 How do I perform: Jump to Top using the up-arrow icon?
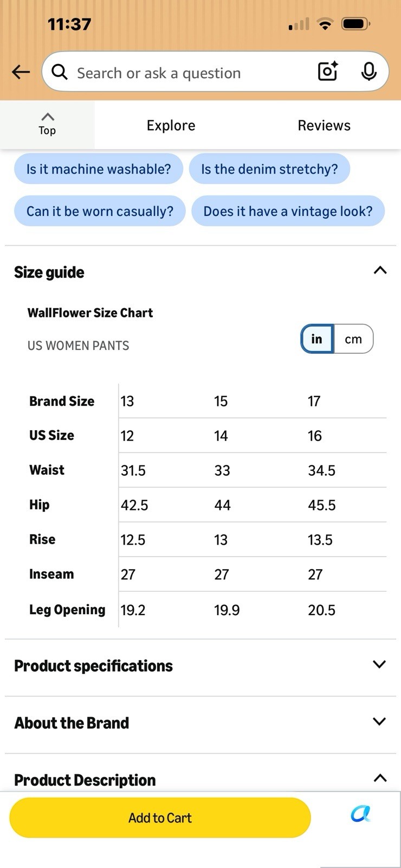pos(47,124)
